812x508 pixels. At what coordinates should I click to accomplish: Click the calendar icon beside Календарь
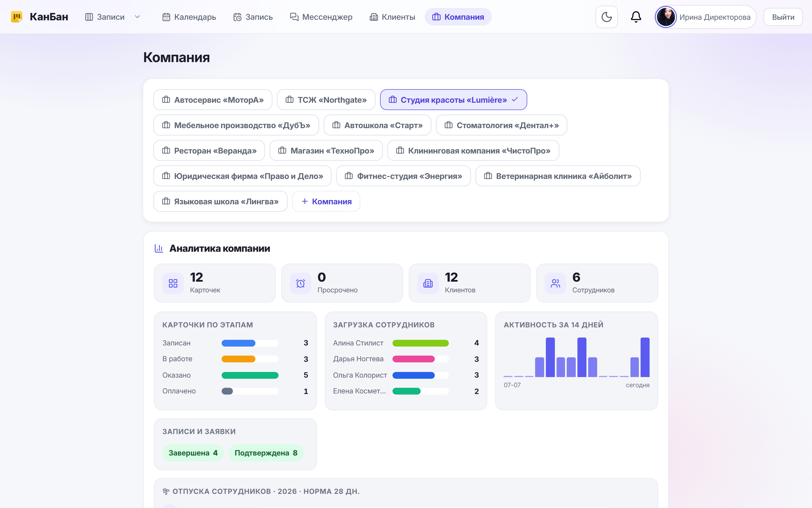[x=166, y=17]
